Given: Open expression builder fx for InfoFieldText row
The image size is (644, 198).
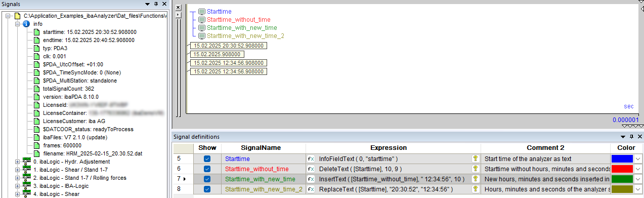Looking at the screenshot, I should [311, 159].
